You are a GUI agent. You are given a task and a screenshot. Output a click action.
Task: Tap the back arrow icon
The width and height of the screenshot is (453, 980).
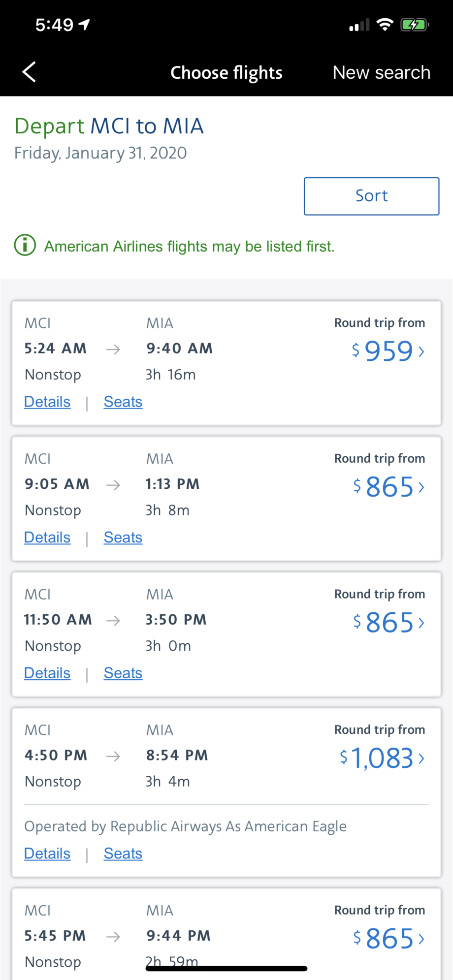pyautogui.click(x=30, y=72)
